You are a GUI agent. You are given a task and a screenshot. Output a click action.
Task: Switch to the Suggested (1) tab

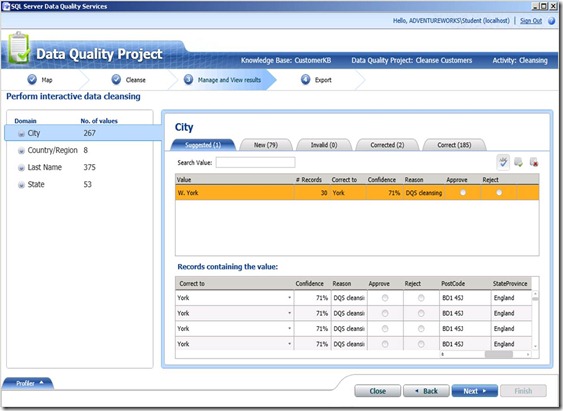point(203,145)
